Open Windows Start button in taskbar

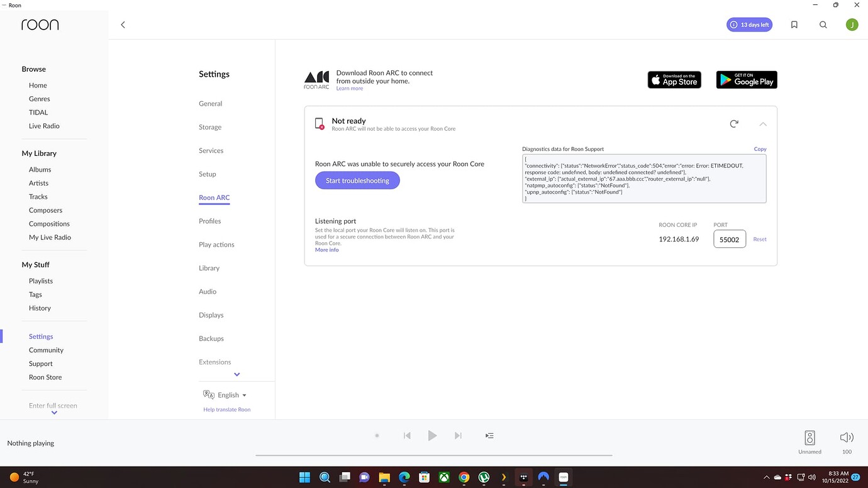[304, 477]
